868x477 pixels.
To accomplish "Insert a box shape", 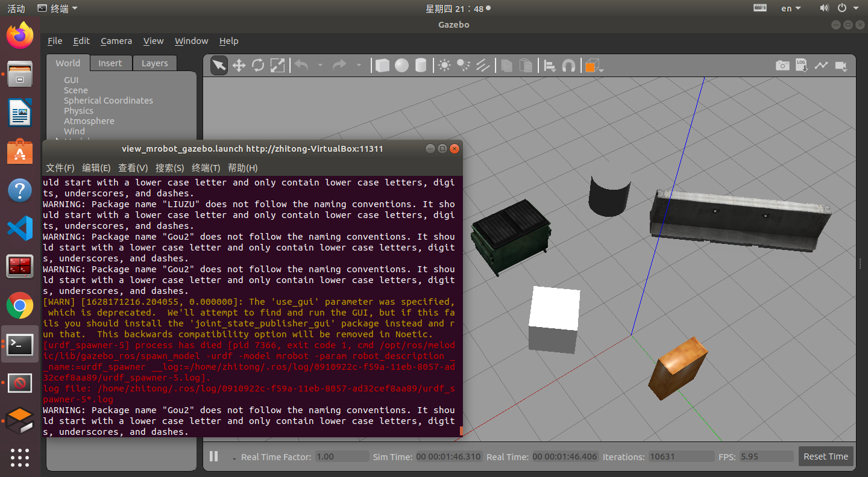I will pyautogui.click(x=382, y=66).
